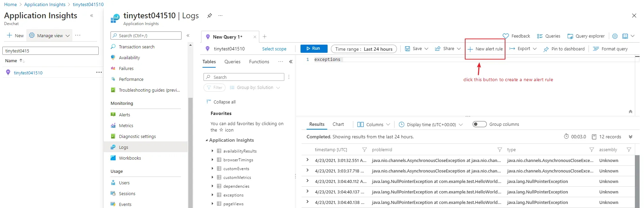Expand the first result row at 3:01:32.551
This screenshot has height=208, width=644.
coord(307,160)
